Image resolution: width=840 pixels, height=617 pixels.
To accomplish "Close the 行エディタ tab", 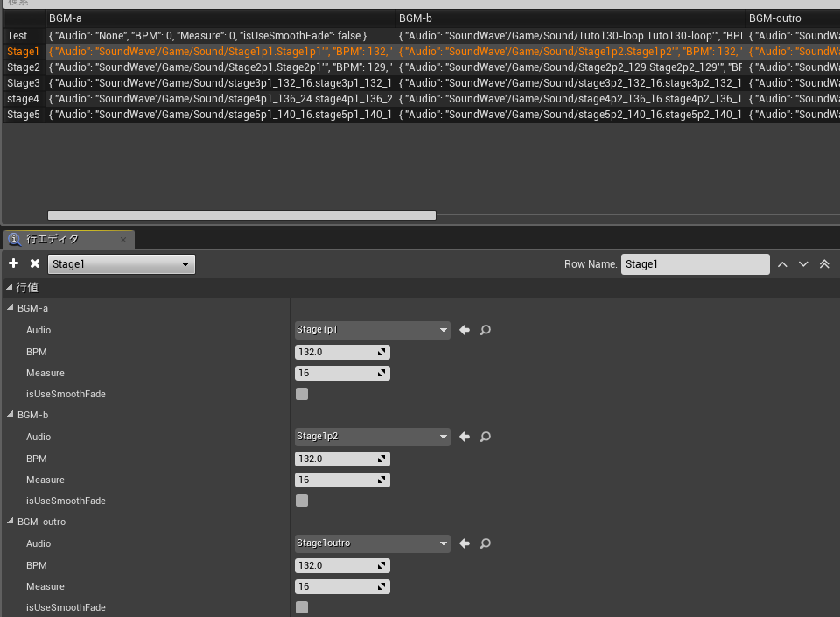I will pos(123,240).
